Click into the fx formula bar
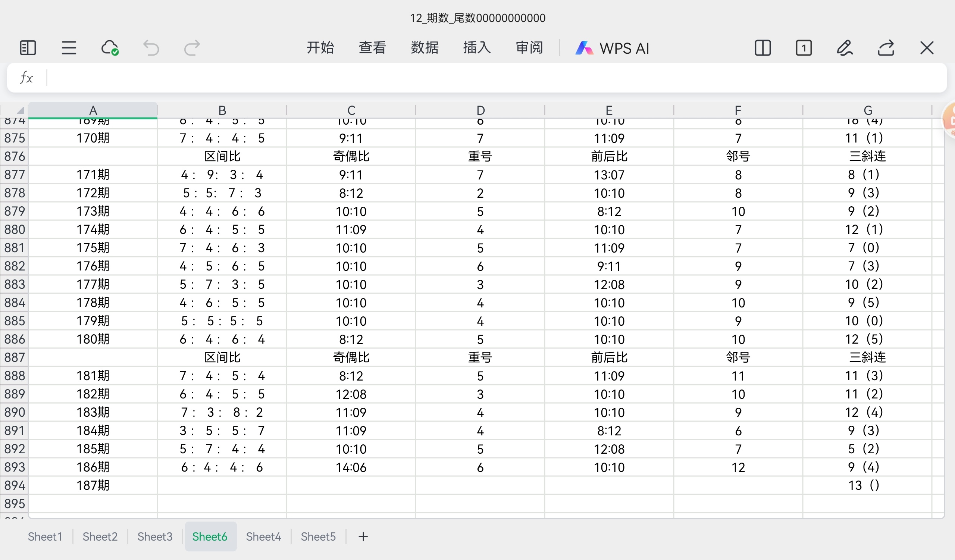Screen dimensions: 955x560 [x=493, y=78]
